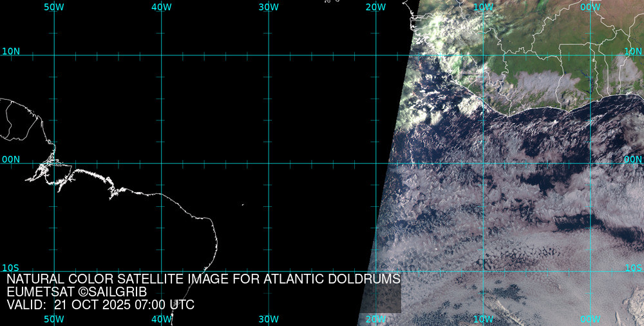Image resolution: width=644 pixels, height=326 pixels.
Task: Click the 'EUMETSAT ©SAILGRIB' credit text
Action: 77,292
